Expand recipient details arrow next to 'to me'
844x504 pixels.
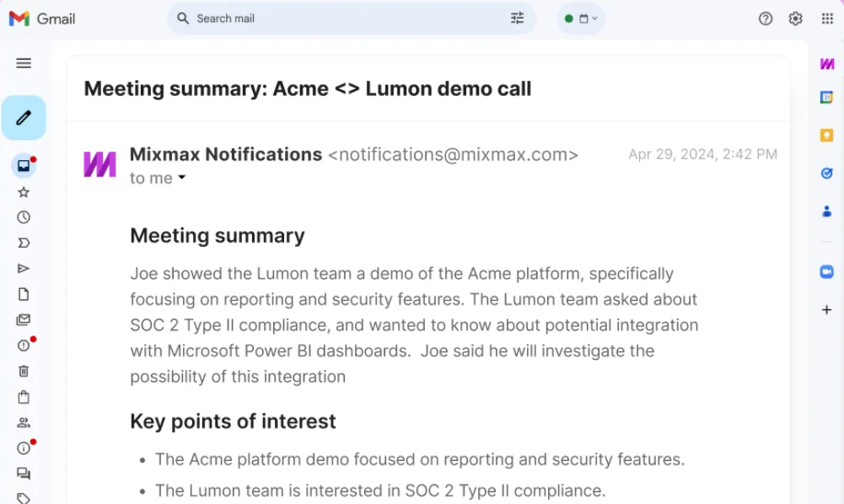point(182,177)
